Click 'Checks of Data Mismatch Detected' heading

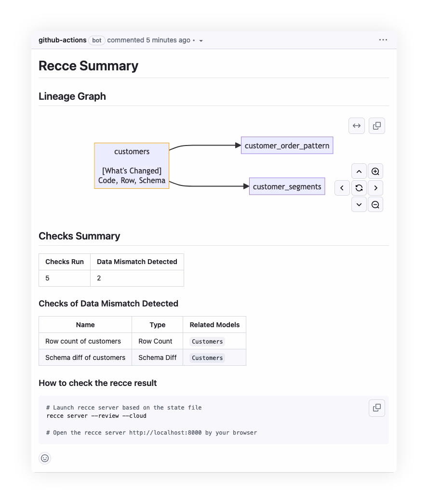tap(108, 304)
